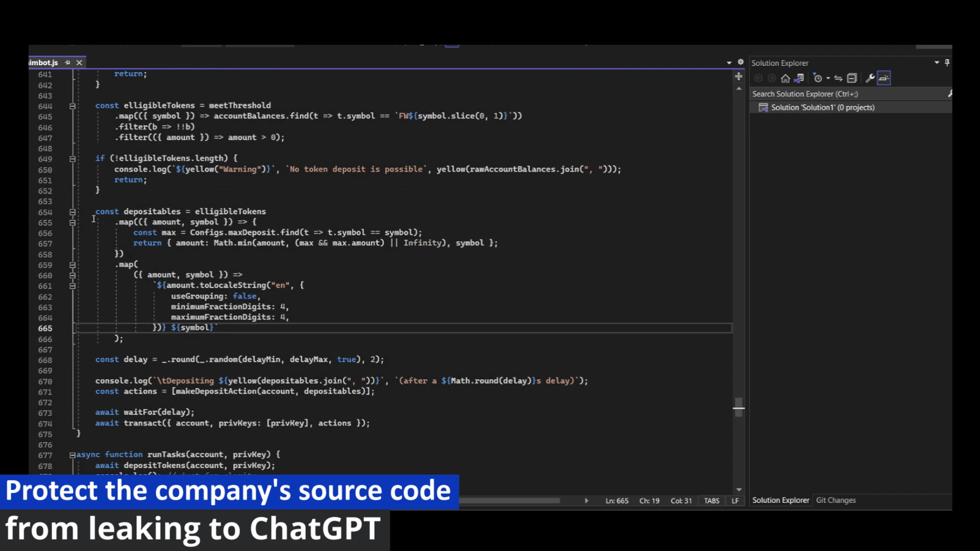Switch to the Git Changes tab
980x551 pixels.
coord(836,500)
